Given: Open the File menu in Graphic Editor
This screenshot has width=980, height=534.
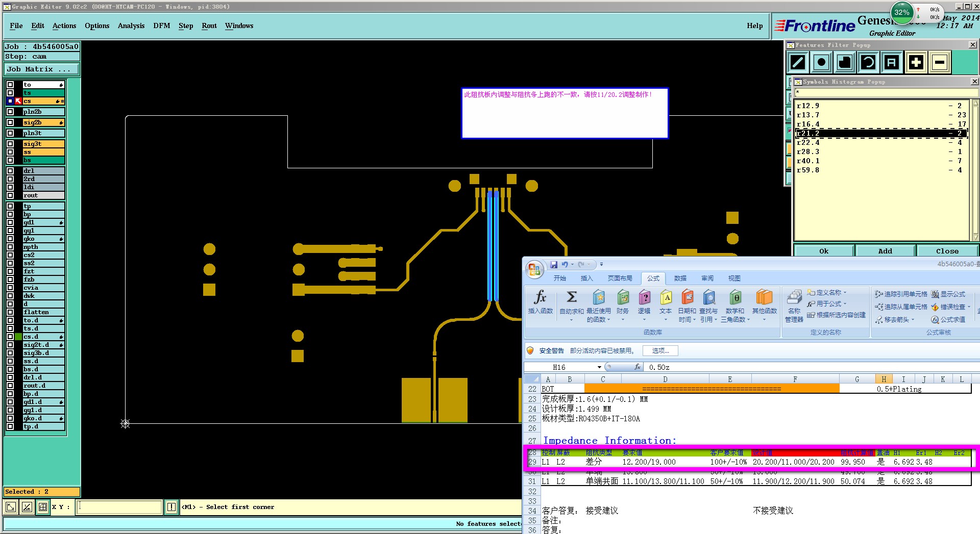Looking at the screenshot, I should point(16,26).
